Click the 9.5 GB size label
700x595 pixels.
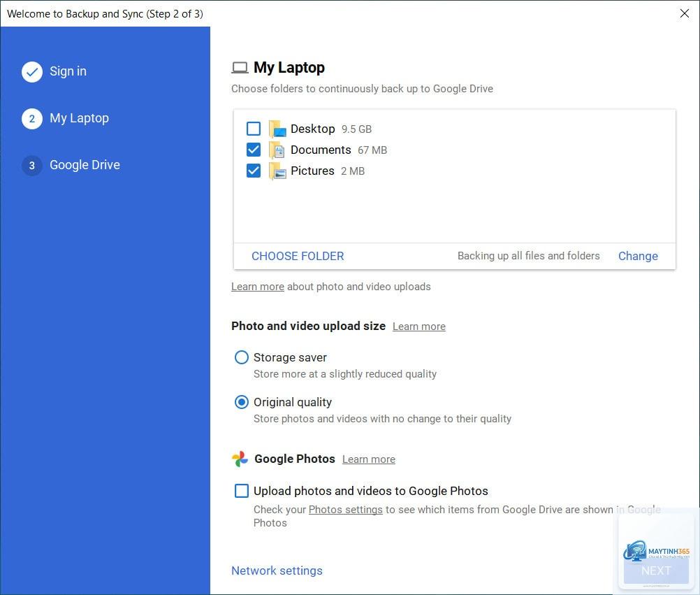click(x=356, y=129)
